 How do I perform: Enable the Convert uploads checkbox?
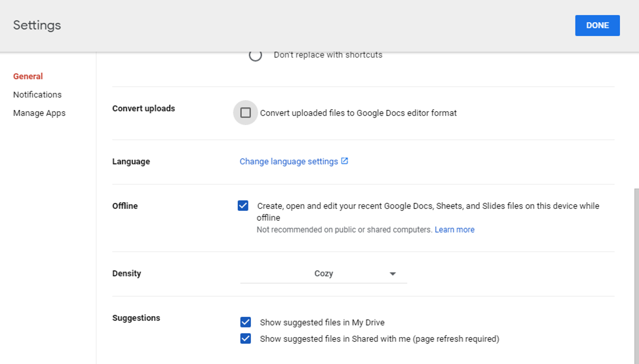tap(246, 113)
